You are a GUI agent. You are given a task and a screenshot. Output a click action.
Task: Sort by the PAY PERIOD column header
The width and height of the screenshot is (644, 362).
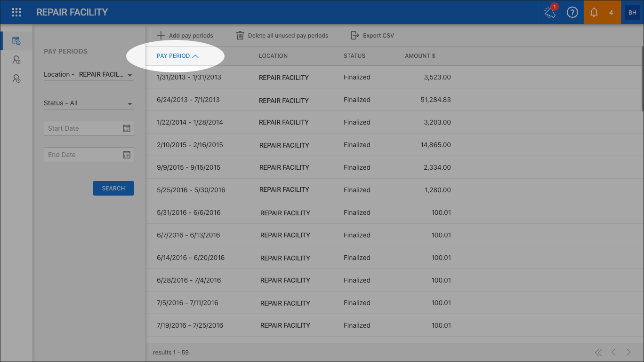(x=177, y=56)
